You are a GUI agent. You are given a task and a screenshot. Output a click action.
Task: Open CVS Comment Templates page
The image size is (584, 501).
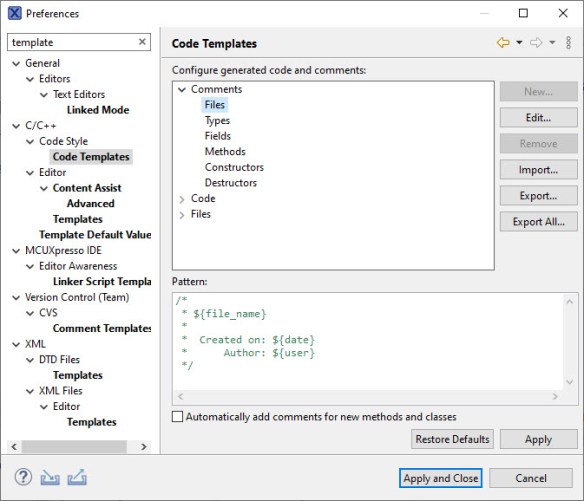point(102,328)
